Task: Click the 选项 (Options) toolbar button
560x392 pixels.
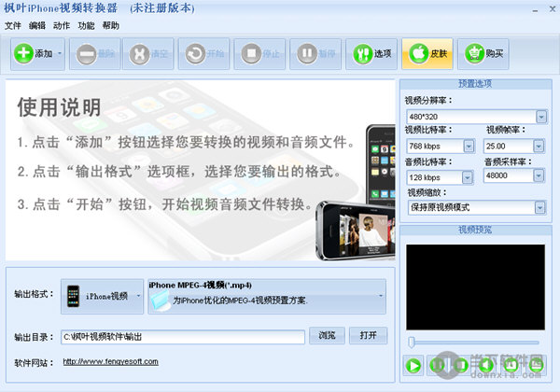Action: [x=371, y=54]
